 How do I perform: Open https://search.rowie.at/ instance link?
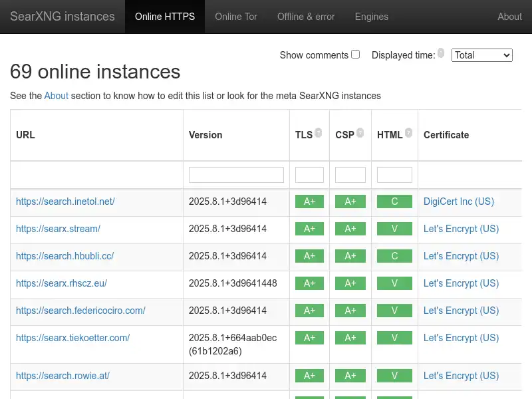[x=63, y=376]
